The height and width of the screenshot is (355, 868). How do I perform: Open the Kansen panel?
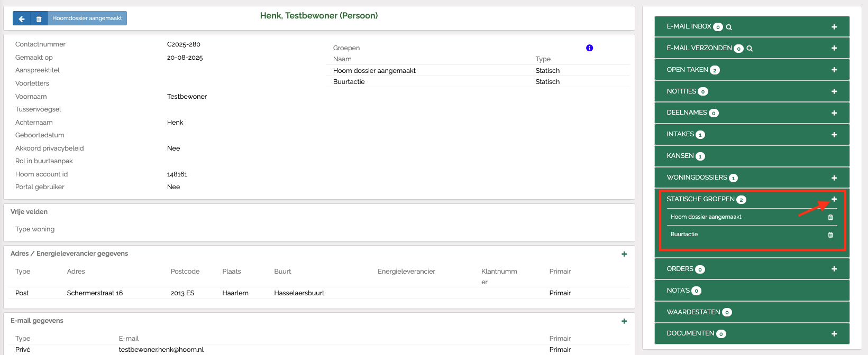tap(680, 156)
